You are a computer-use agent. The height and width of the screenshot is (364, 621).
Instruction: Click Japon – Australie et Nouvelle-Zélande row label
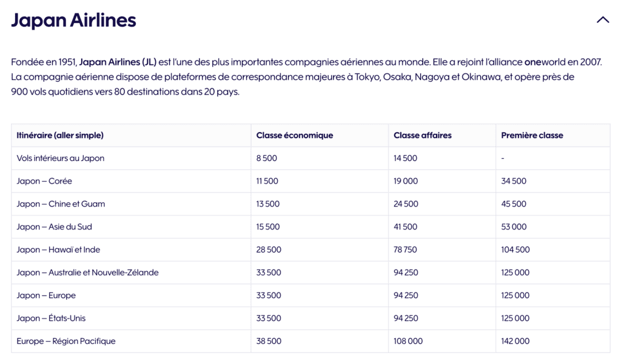(x=87, y=273)
